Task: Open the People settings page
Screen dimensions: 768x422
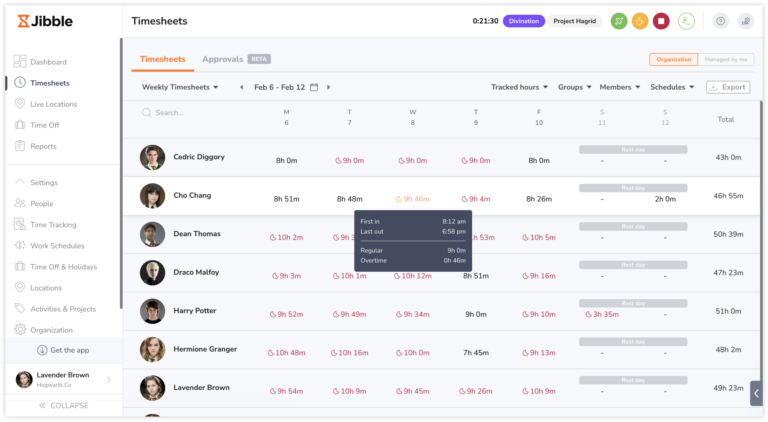Action: pos(34,203)
